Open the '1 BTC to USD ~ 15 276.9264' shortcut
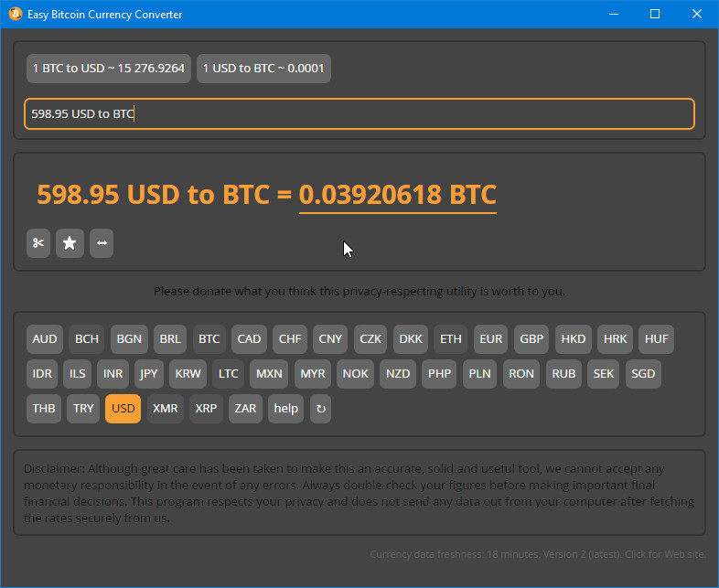 tap(109, 69)
